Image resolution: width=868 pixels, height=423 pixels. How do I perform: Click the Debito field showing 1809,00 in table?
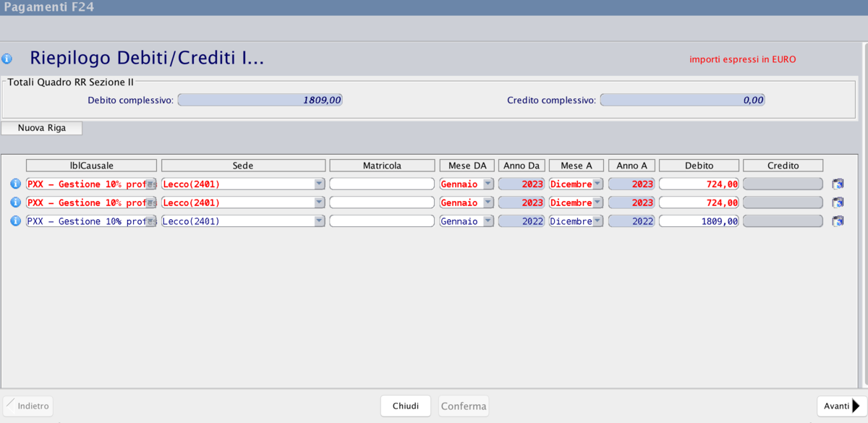[699, 221]
